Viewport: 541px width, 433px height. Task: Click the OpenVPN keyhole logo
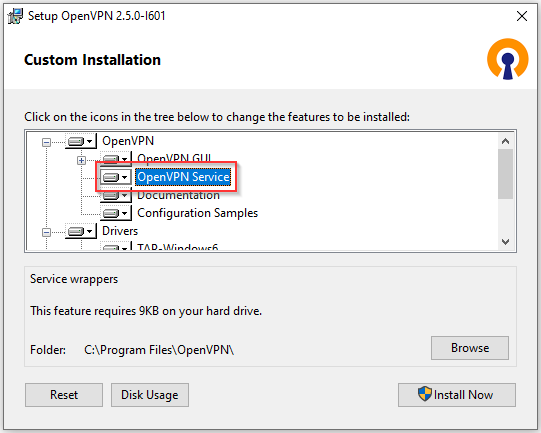tap(508, 59)
